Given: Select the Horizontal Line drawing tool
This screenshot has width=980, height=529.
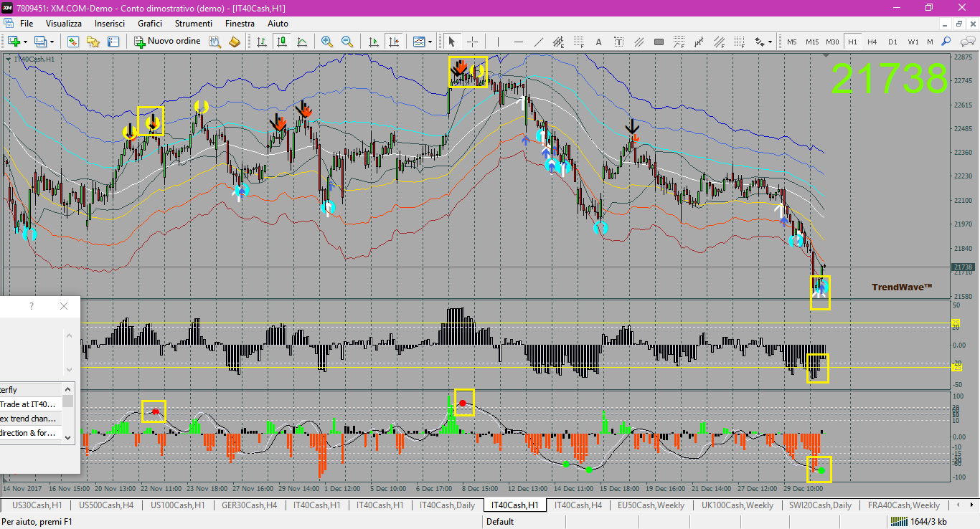Looking at the screenshot, I should tap(518, 42).
